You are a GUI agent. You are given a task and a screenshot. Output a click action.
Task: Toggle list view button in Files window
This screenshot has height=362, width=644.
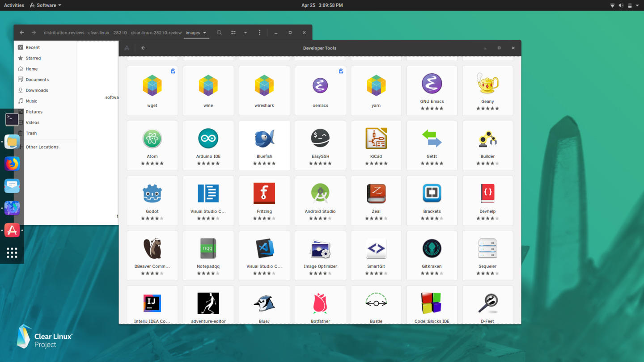(x=233, y=33)
